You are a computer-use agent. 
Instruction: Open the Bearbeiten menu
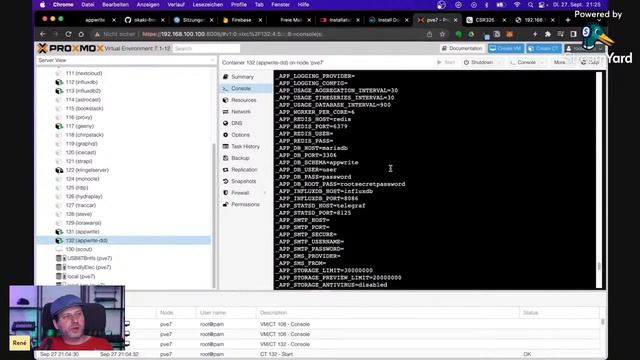pyautogui.click(x=116, y=4)
